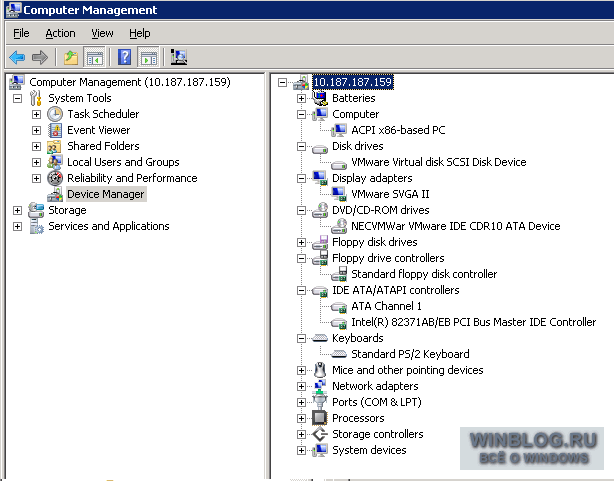Click the Batteries device icon
Viewport: 614px width, 481px height.
click(320, 98)
